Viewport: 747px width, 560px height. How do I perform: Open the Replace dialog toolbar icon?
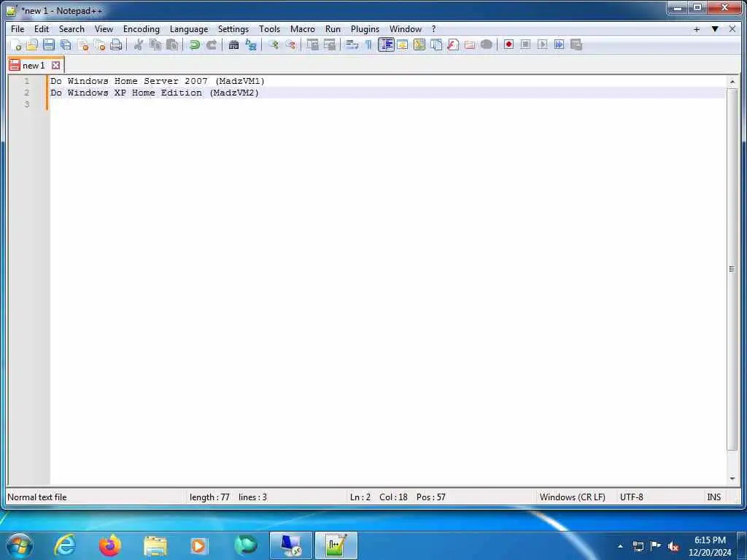click(251, 44)
